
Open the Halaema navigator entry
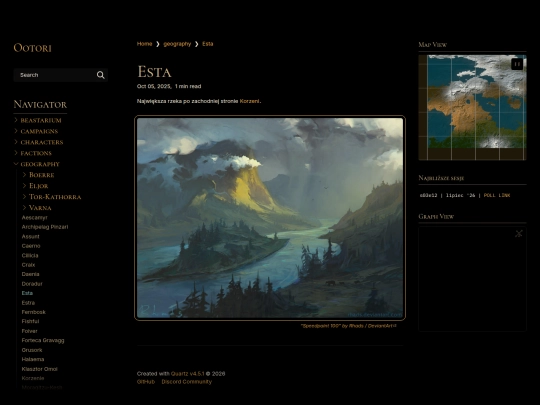pos(33,359)
